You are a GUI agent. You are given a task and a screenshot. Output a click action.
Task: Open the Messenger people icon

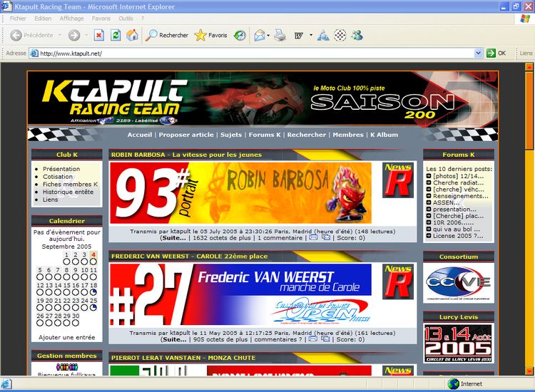tap(357, 35)
